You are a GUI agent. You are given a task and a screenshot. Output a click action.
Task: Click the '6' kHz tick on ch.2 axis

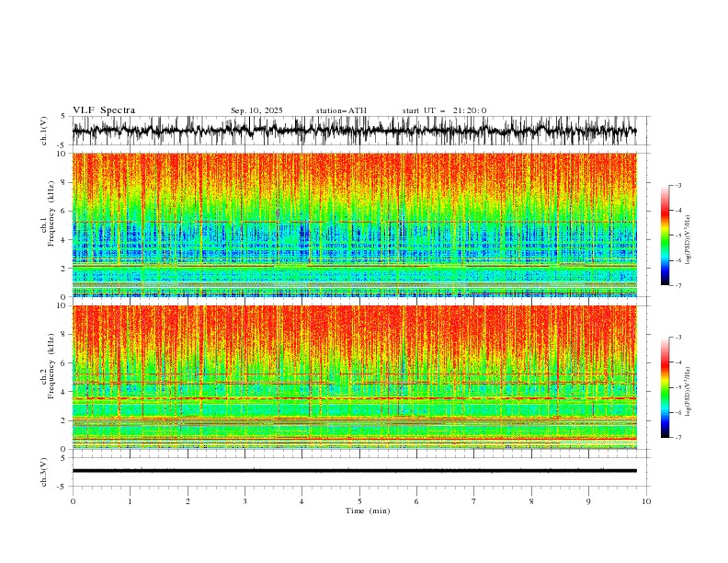[65, 362]
